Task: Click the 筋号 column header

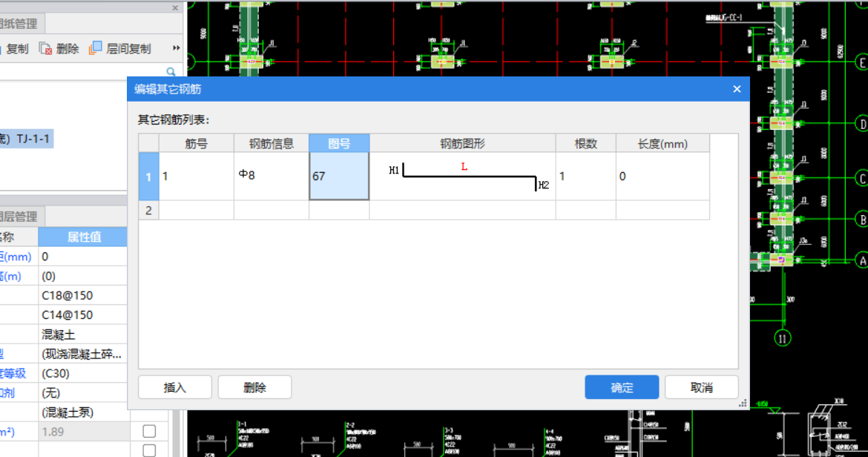Action: click(x=196, y=144)
